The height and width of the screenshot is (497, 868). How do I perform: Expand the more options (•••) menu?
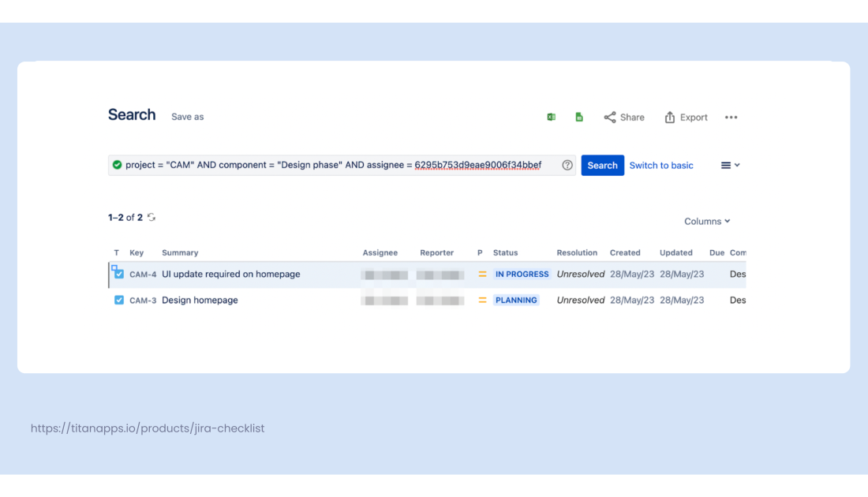(731, 117)
